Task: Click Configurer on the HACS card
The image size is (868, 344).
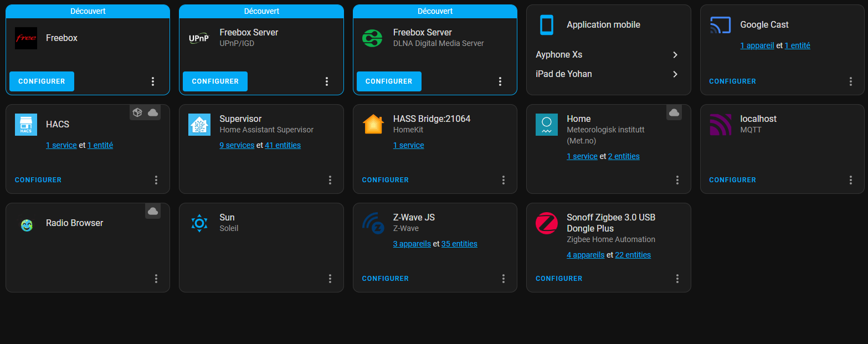Action: (38, 180)
